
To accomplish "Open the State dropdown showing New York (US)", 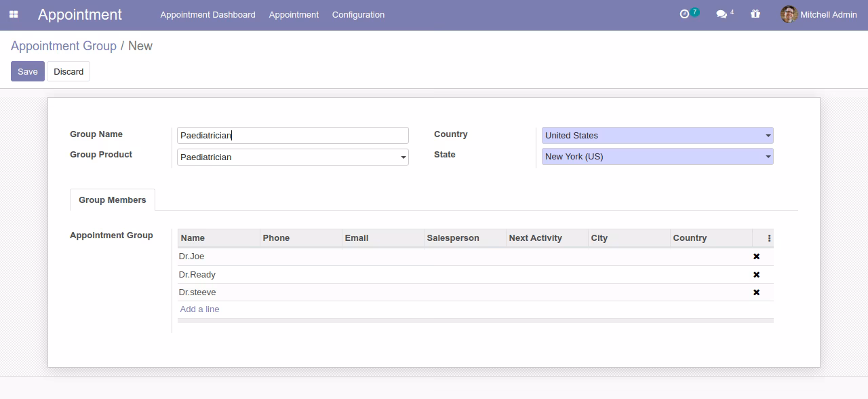I will pos(657,157).
